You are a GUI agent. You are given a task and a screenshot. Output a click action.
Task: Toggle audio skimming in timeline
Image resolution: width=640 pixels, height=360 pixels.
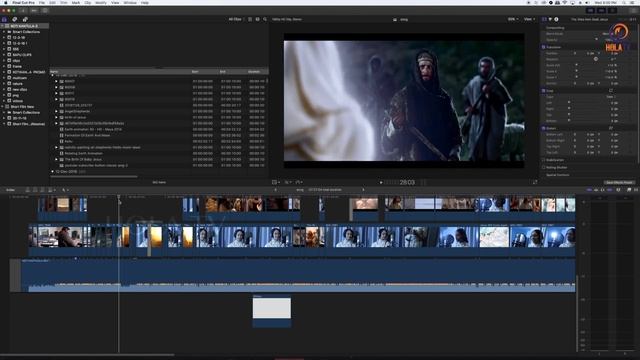[x=596, y=190]
